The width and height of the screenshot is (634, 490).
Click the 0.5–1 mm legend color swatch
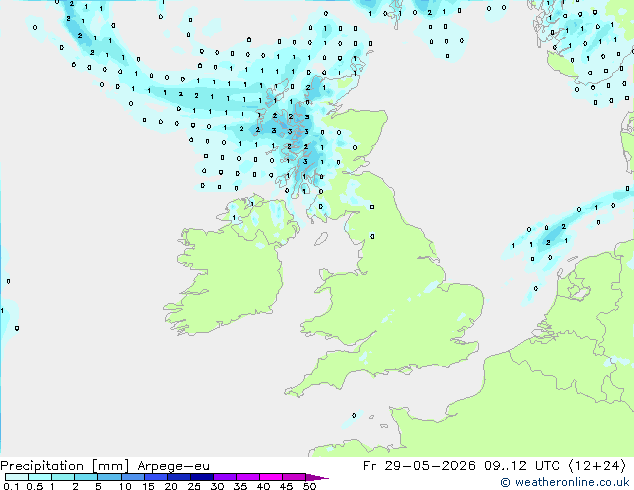pos(40,477)
